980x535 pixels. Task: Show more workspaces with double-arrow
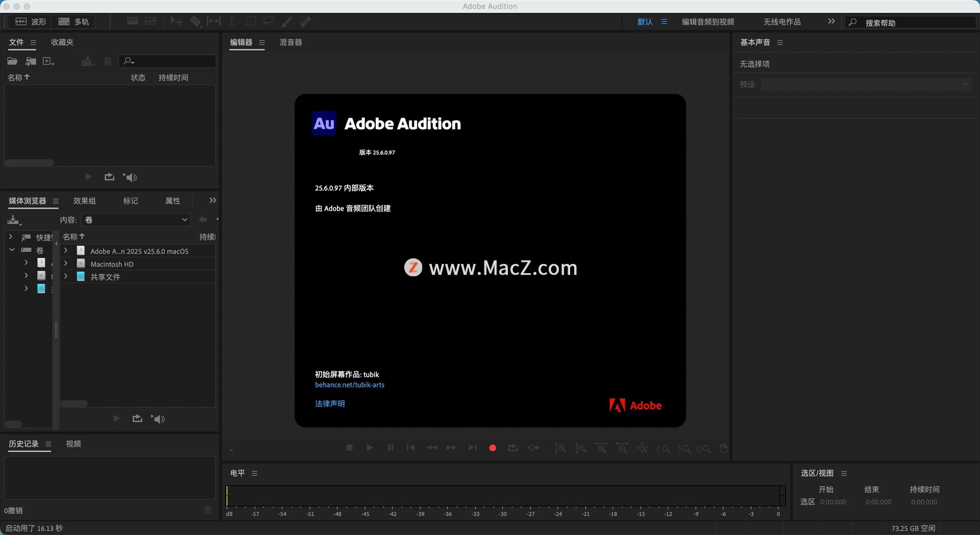831,21
